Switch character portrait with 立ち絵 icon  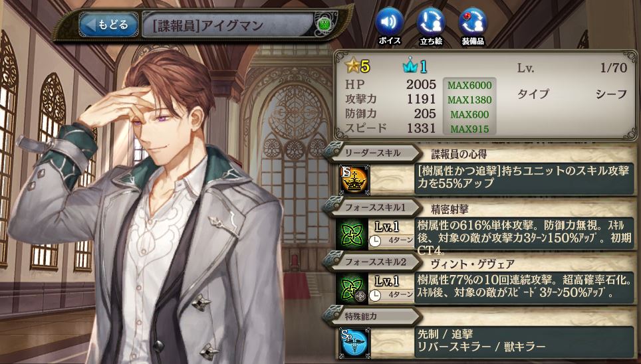click(x=431, y=21)
